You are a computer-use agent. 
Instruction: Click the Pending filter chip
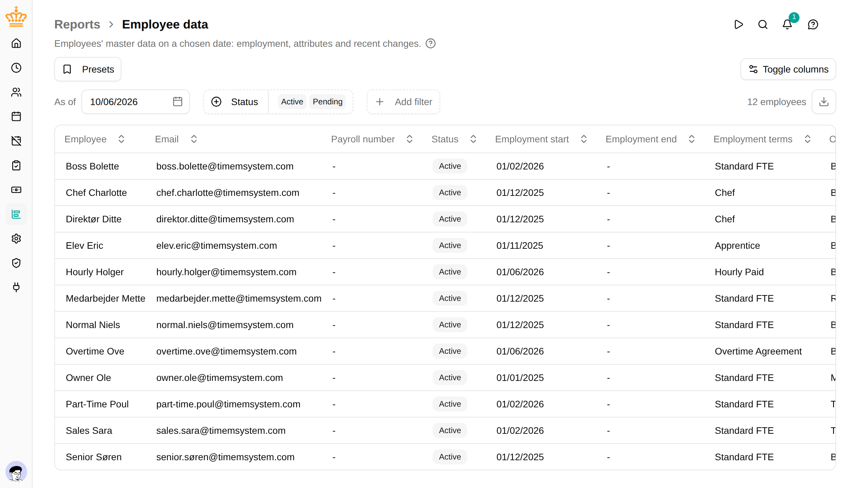click(x=328, y=102)
